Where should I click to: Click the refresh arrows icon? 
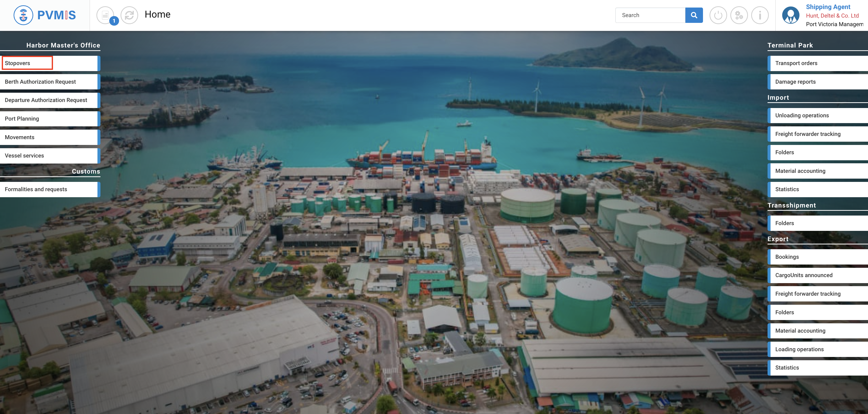click(129, 15)
